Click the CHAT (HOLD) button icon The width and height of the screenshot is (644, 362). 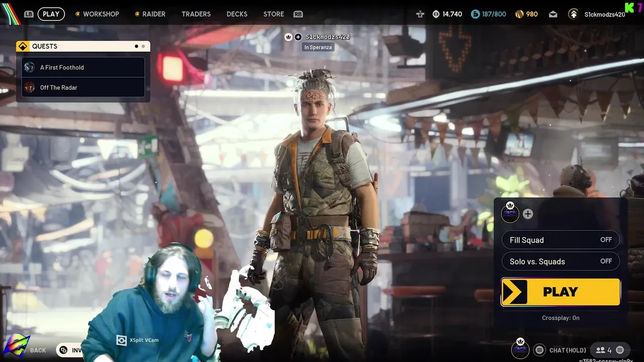[539, 350]
